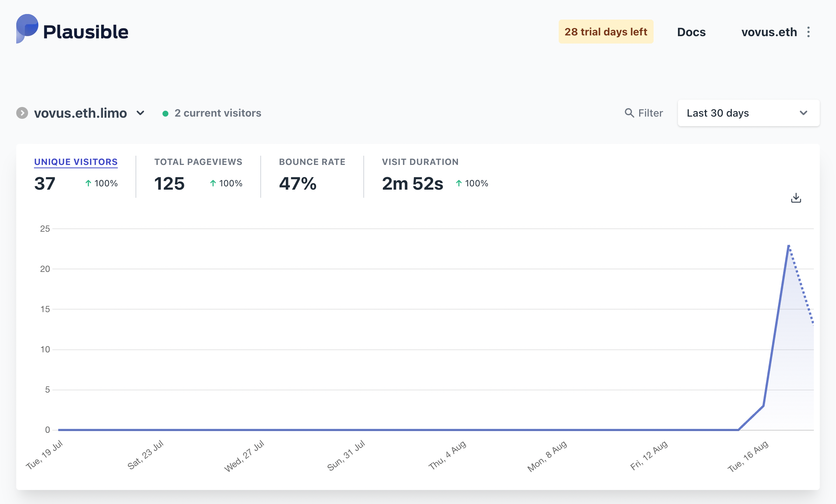
Task: Click the 25 y-axis label
Action: pos(45,229)
